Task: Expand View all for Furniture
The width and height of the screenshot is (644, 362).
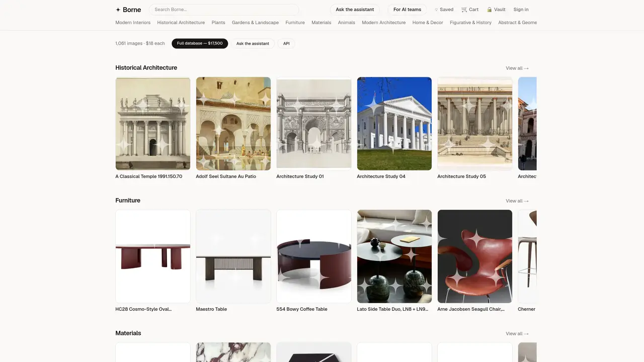Action: pos(517,201)
